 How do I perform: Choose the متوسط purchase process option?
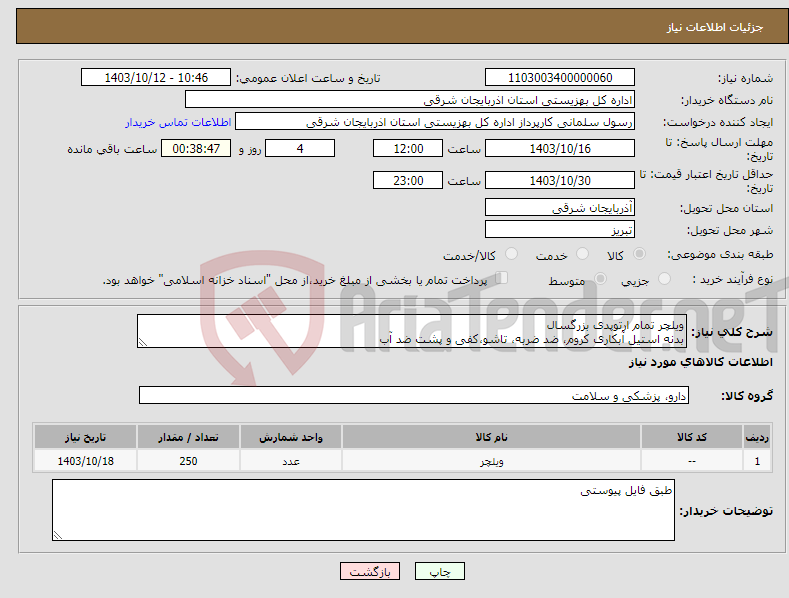point(600,278)
